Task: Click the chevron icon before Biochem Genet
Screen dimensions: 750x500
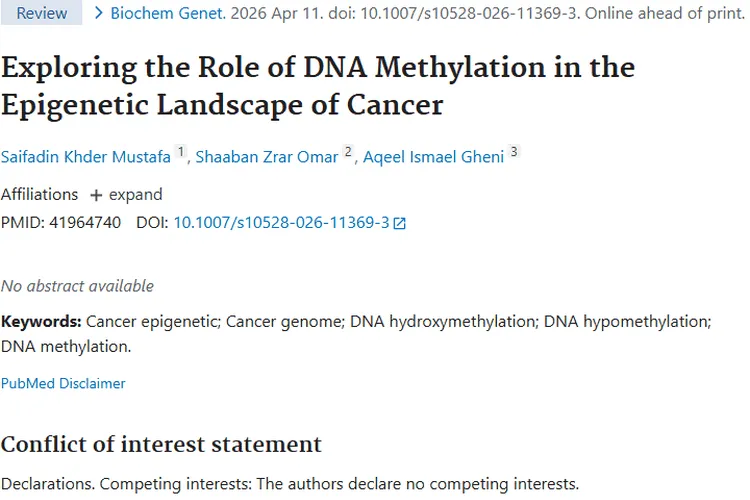Action: 98,13
